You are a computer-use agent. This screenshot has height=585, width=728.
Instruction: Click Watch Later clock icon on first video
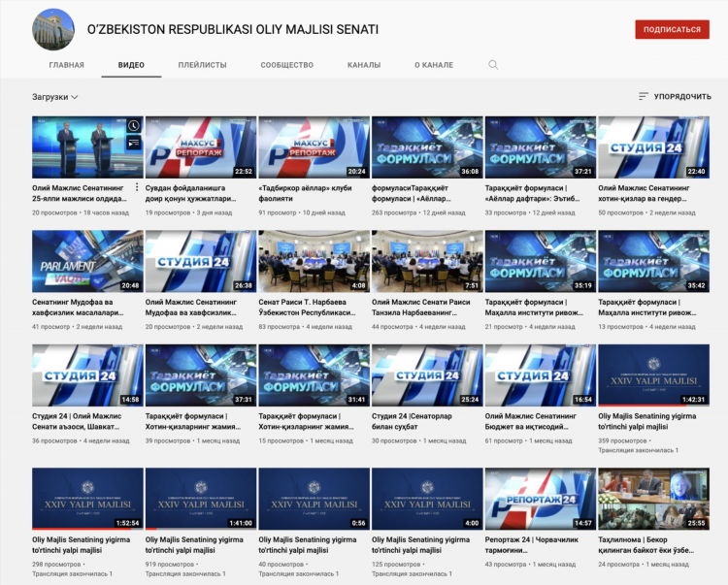coord(134,126)
